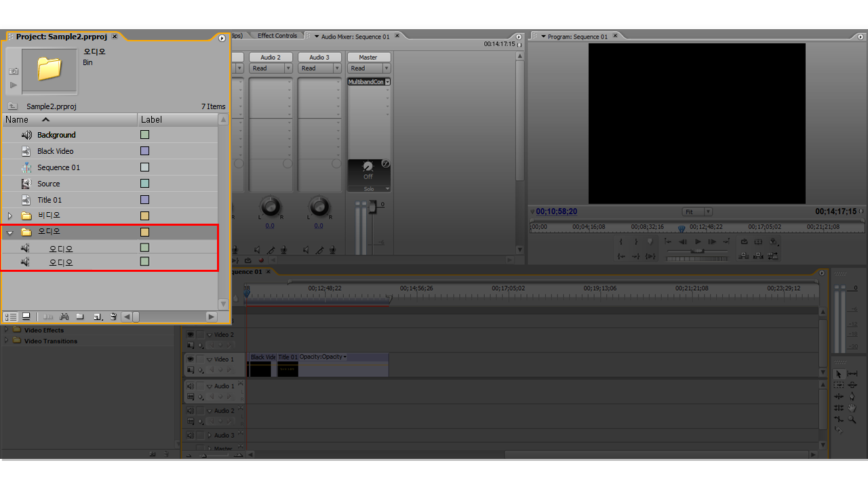Click Set Out Point in Program monitor
The height and width of the screenshot is (488, 868).
point(636,241)
